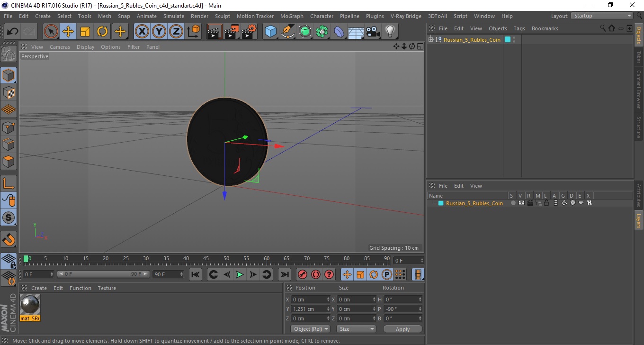644x345 pixels.
Task: Click the Apply button
Action: [x=402, y=329]
